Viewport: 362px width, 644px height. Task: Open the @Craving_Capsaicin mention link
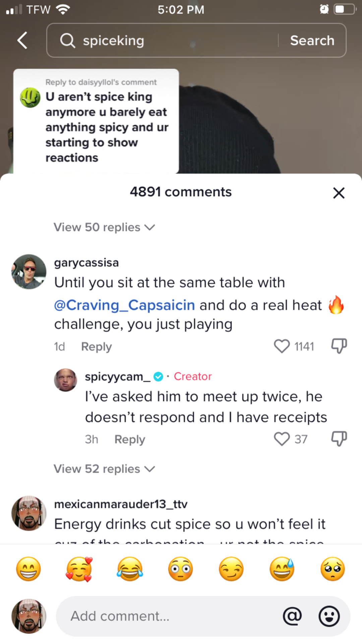[x=124, y=305]
